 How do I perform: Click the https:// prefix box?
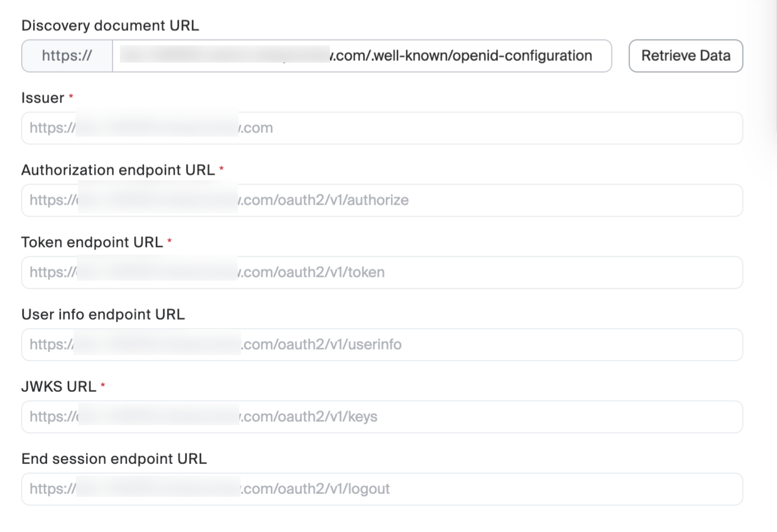[67, 56]
